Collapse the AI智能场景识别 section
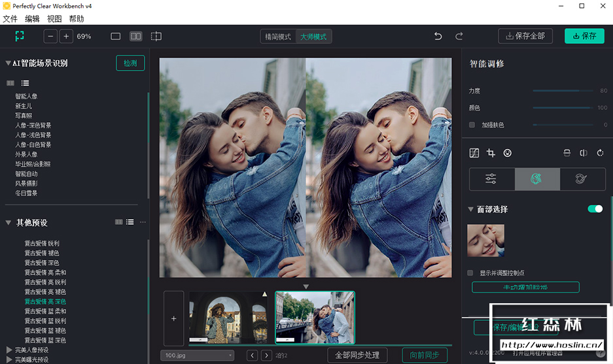 (x=8, y=63)
